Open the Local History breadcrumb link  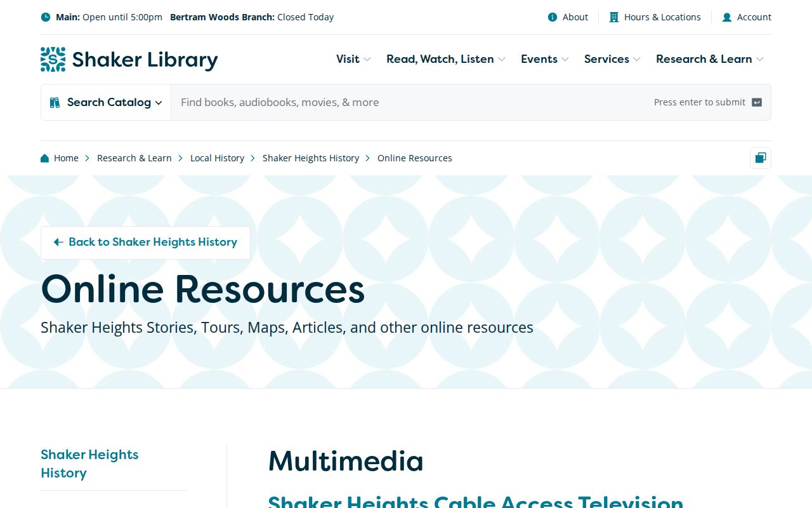pos(217,158)
